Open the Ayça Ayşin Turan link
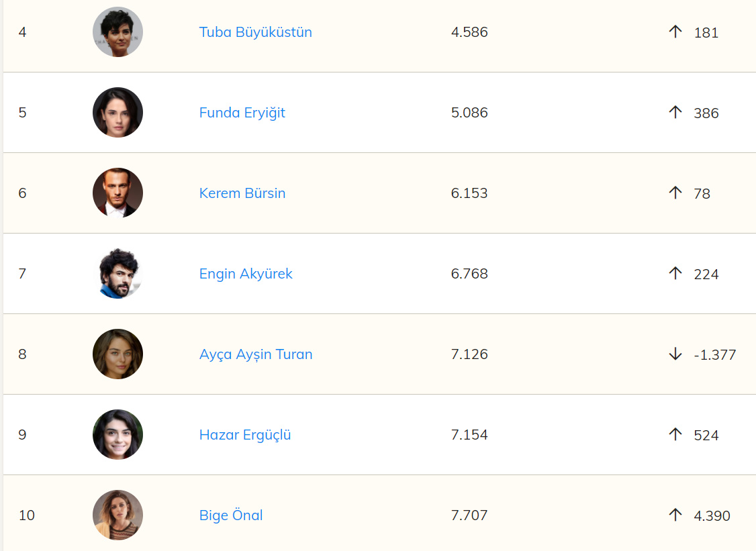This screenshot has height=551, width=756. click(x=256, y=354)
